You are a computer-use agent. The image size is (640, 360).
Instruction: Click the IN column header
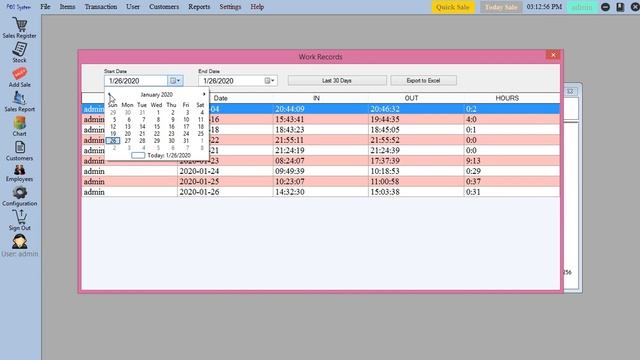point(316,98)
